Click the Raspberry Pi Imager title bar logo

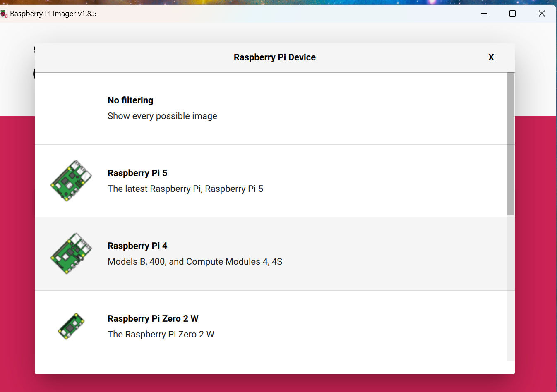[4, 14]
